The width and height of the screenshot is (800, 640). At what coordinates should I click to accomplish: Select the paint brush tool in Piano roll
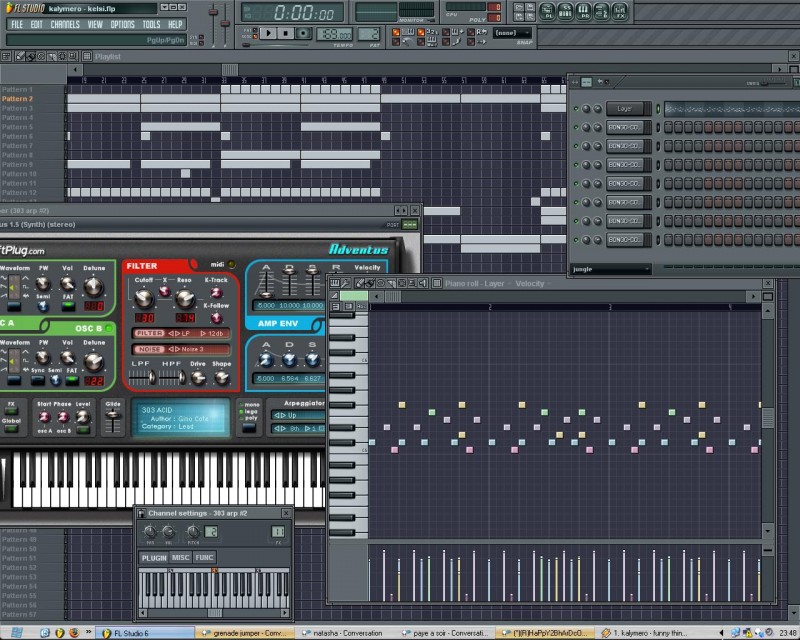tap(370, 283)
